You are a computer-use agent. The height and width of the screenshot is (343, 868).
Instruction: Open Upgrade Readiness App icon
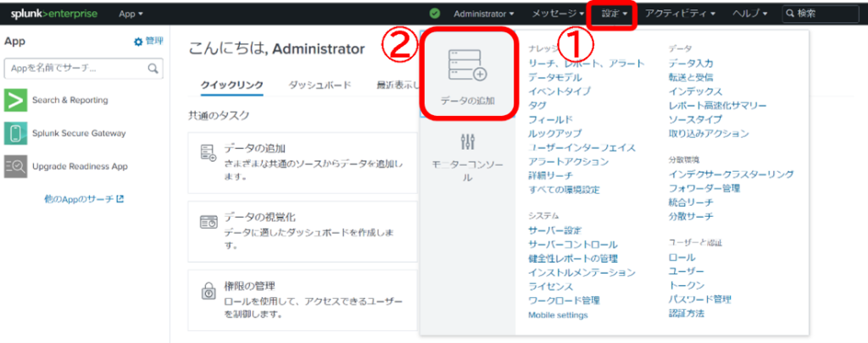pos(15,167)
